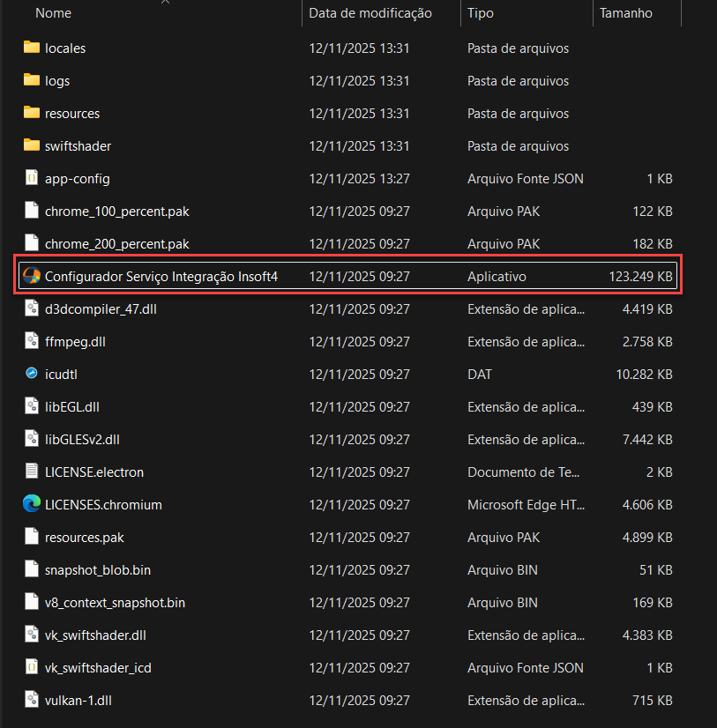Select the icudtl DAT file icon

(x=30, y=374)
